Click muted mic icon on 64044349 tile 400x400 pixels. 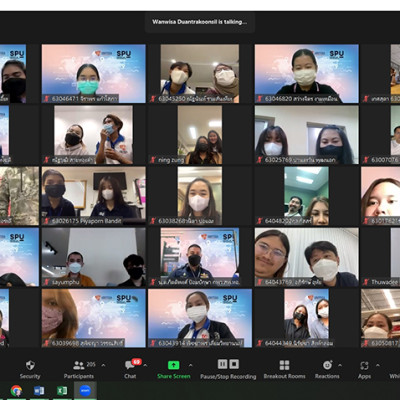[x=260, y=343]
